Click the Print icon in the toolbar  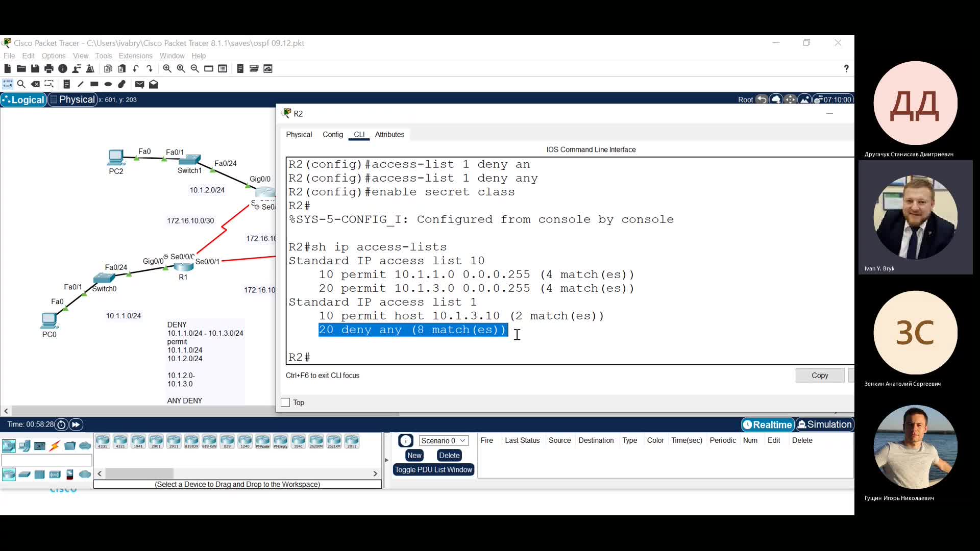tap(49, 68)
